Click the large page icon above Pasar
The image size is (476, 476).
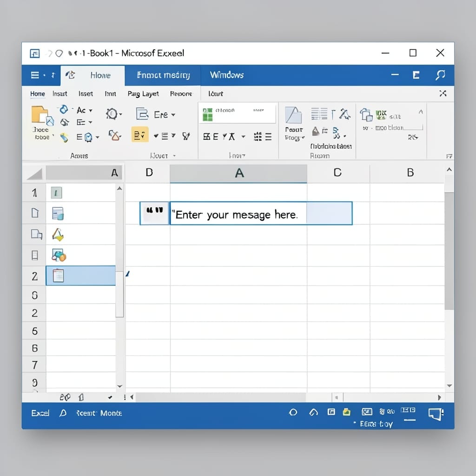click(293, 115)
